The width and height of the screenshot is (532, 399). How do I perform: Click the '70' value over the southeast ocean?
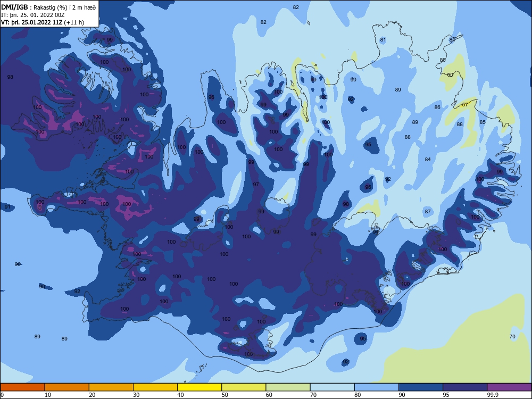[512, 337]
